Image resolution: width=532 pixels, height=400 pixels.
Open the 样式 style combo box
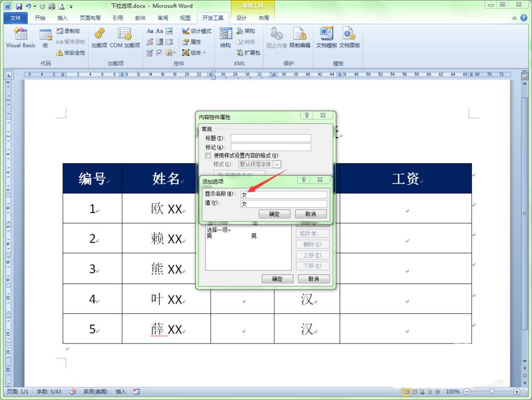[x=260, y=165]
